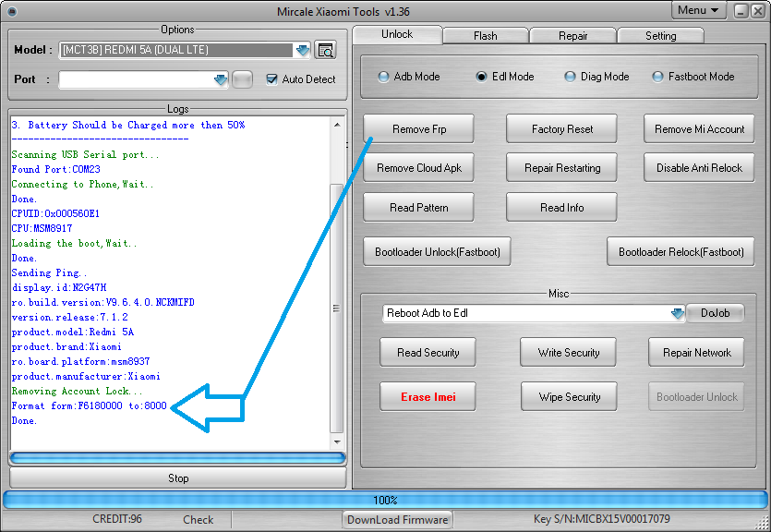Click the Remove Frp button
This screenshot has height=532, width=771.
coord(419,128)
